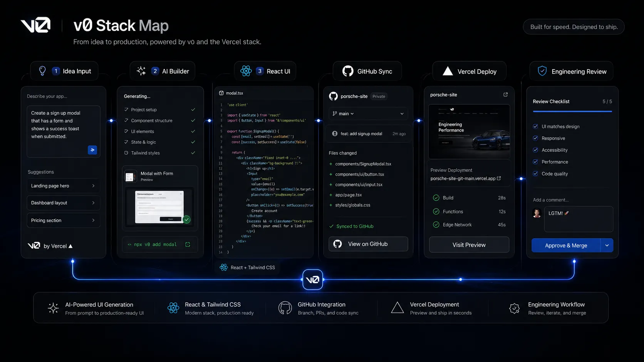Click the GitHub icon beside porsche-site repo name
Screen dimensions: 644x362
(333, 96)
